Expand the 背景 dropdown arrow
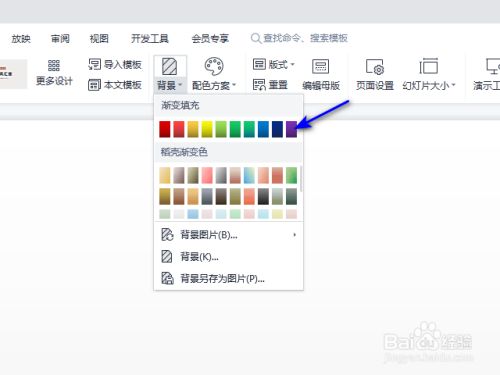Screen dimensions: 500x375 pos(180,85)
